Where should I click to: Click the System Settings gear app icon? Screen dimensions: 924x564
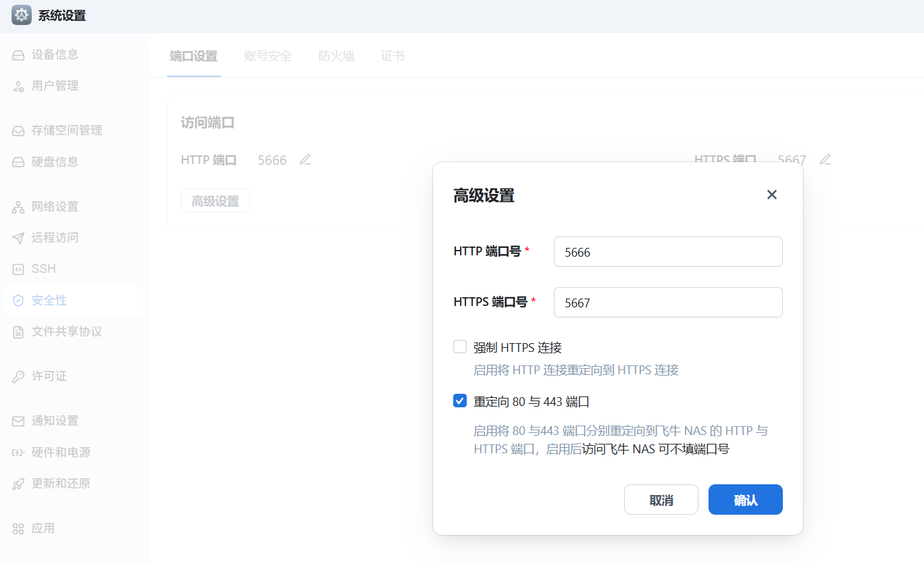pos(22,15)
